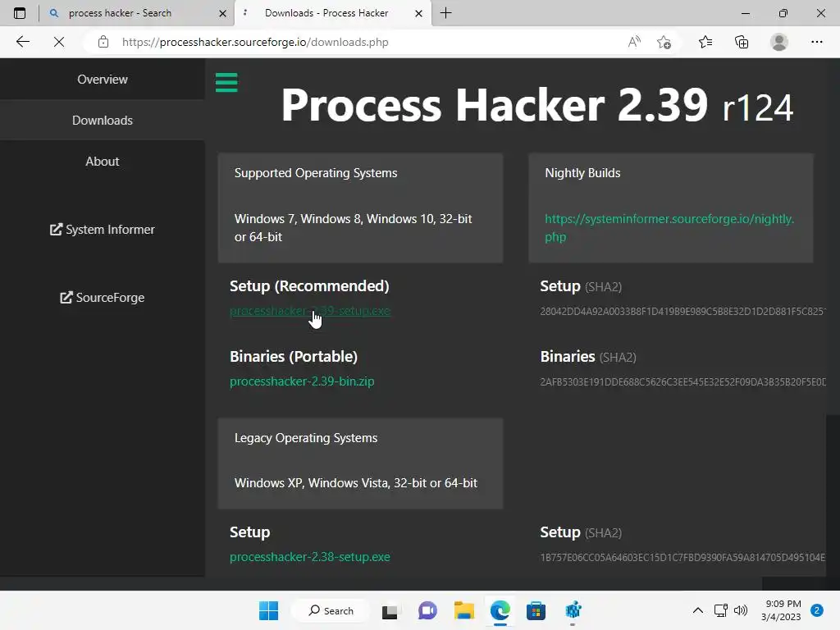Open Read aloud icon in address bar
The image size is (840, 630).
coord(634,42)
